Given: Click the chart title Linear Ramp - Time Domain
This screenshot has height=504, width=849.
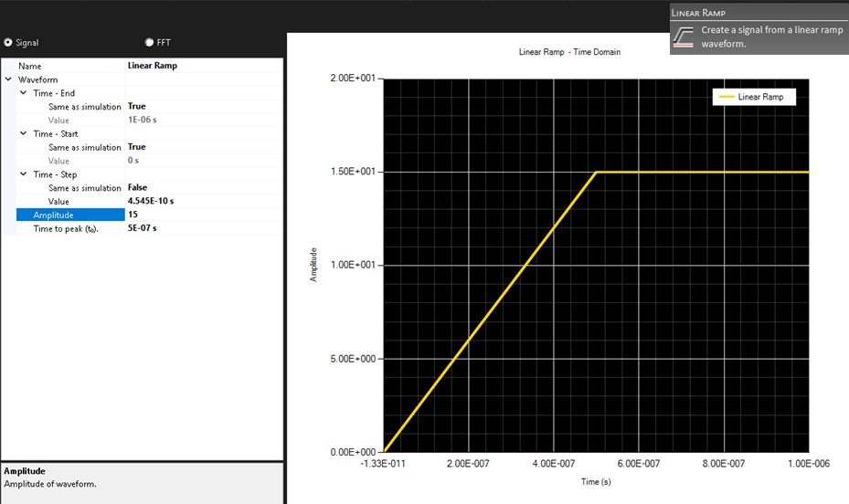Looking at the screenshot, I should (568, 52).
